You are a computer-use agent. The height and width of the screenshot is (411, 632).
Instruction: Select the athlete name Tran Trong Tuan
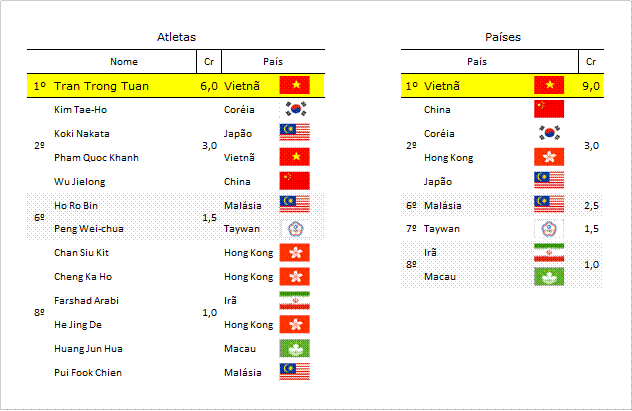[102, 86]
